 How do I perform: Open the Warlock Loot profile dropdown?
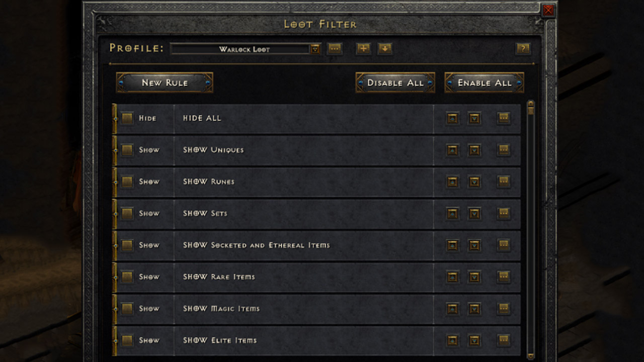[314, 49]
